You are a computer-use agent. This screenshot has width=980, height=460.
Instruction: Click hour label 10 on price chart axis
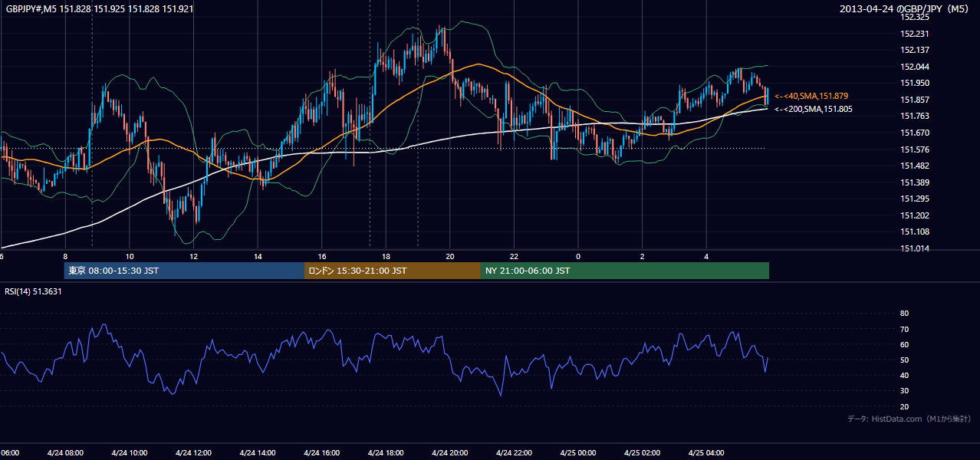pyautogui.click(x=130, y=256)
